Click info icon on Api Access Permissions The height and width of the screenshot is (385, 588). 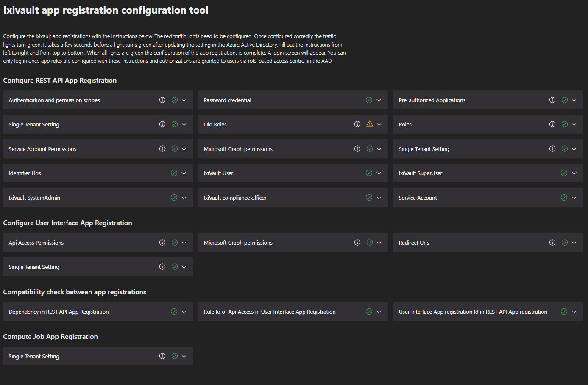tap(162, 243)
